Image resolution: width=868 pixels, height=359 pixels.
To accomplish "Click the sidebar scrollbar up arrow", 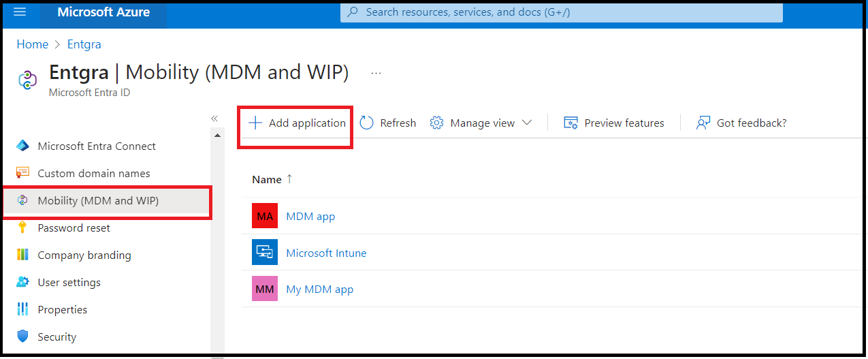I will tap(218, 135).
